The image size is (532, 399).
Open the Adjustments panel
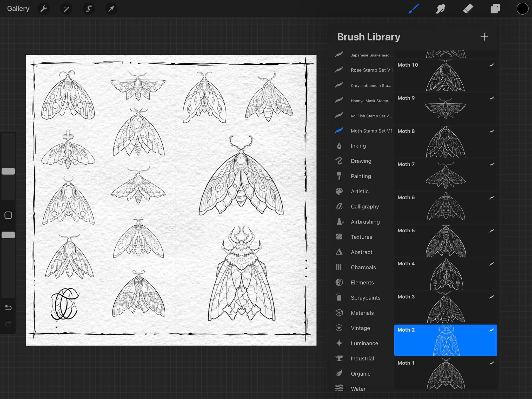(x=66, y=9)
